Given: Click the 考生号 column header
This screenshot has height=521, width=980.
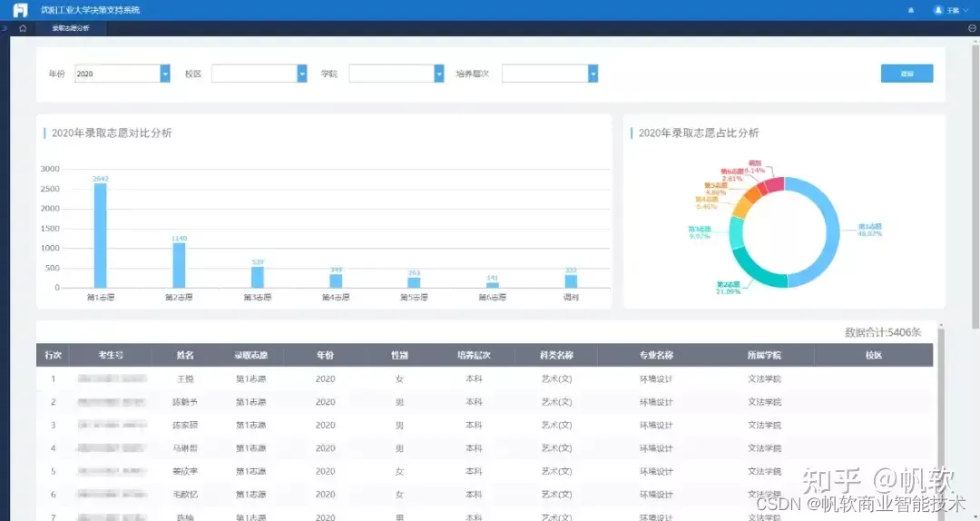Looking at the screenshot, I should 110,355.
